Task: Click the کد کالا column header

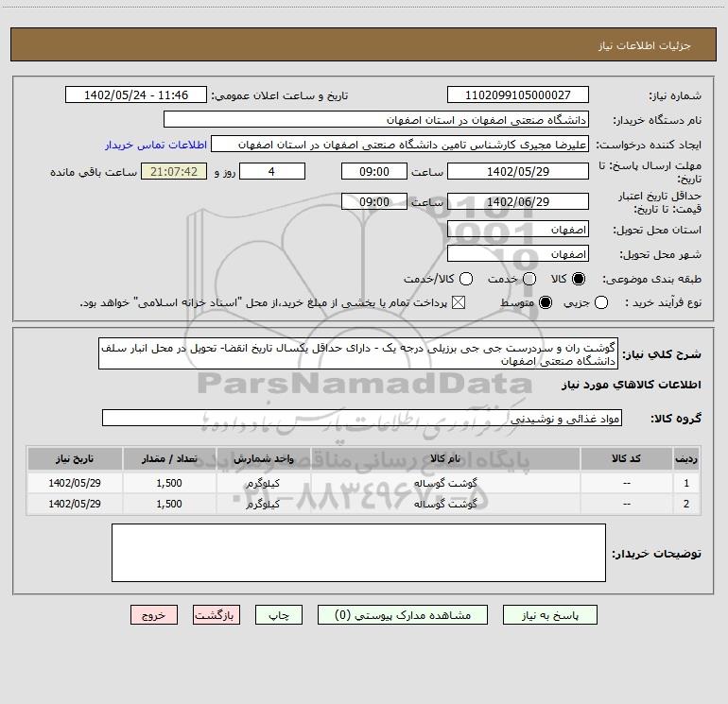Action: [x=626, y=458]
